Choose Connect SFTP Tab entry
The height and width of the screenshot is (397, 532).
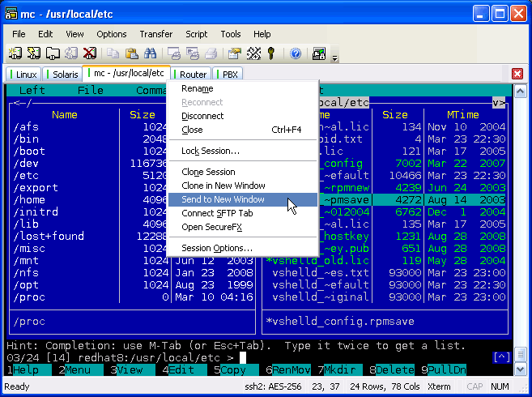pos(243,213)
